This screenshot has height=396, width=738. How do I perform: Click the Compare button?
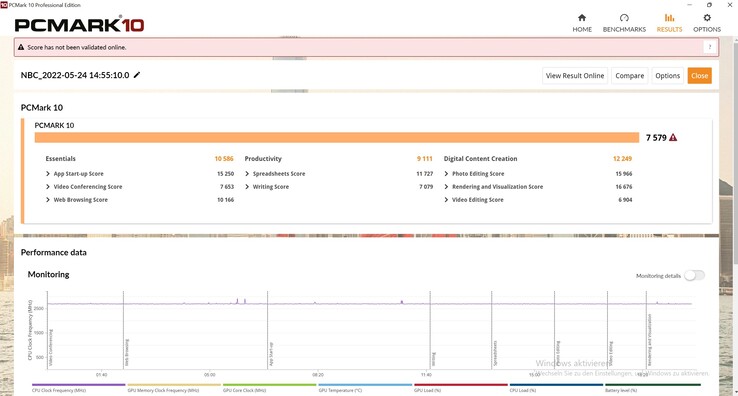click(x=629, y=76)
